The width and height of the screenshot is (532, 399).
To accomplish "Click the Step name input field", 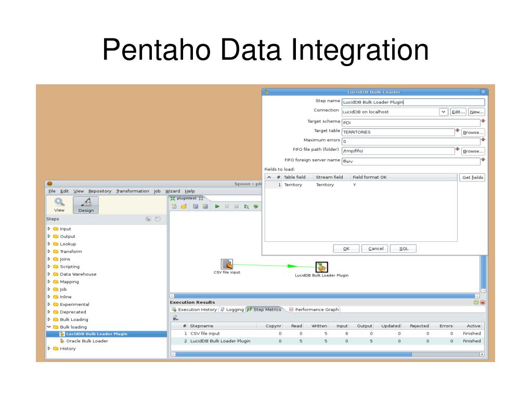I will 413,102.
